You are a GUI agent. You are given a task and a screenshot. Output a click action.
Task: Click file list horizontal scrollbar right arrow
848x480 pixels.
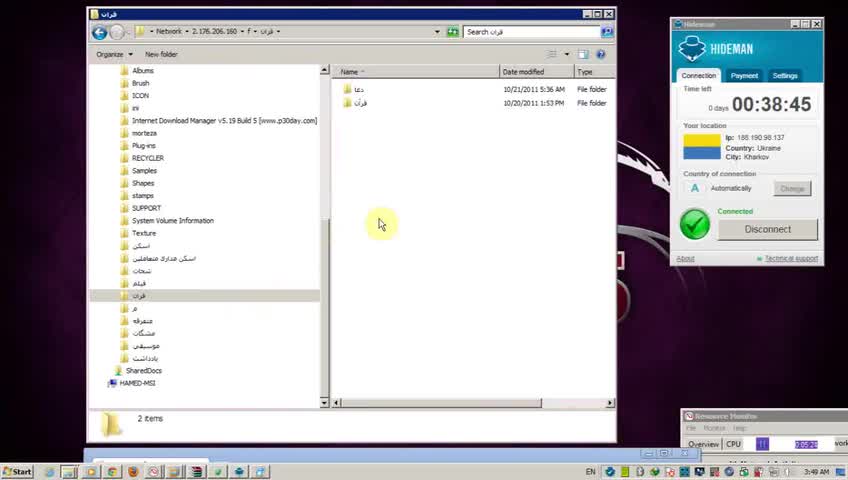pos(610,403)
